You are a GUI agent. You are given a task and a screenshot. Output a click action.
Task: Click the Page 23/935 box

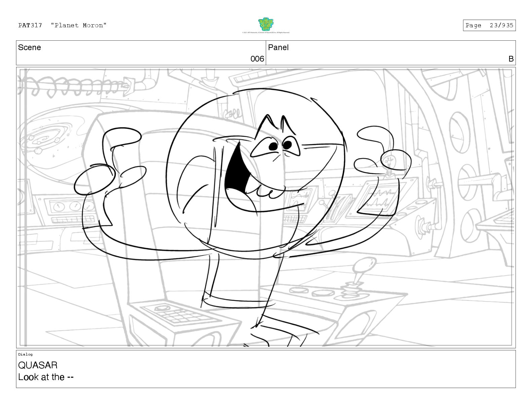pos(489,25)
